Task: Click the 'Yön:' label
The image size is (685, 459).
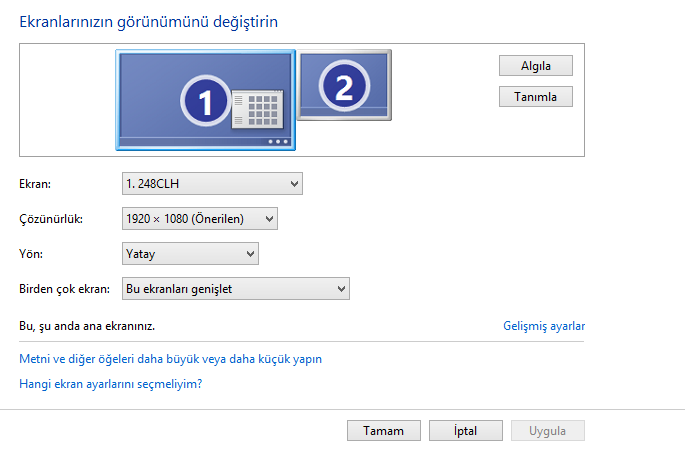Action: pyautogui.click(x=31, y=254)
